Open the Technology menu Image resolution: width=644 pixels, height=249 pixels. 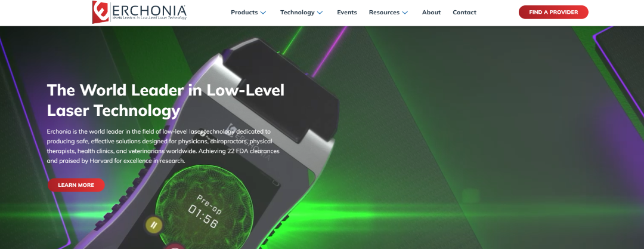coord(298,13)
